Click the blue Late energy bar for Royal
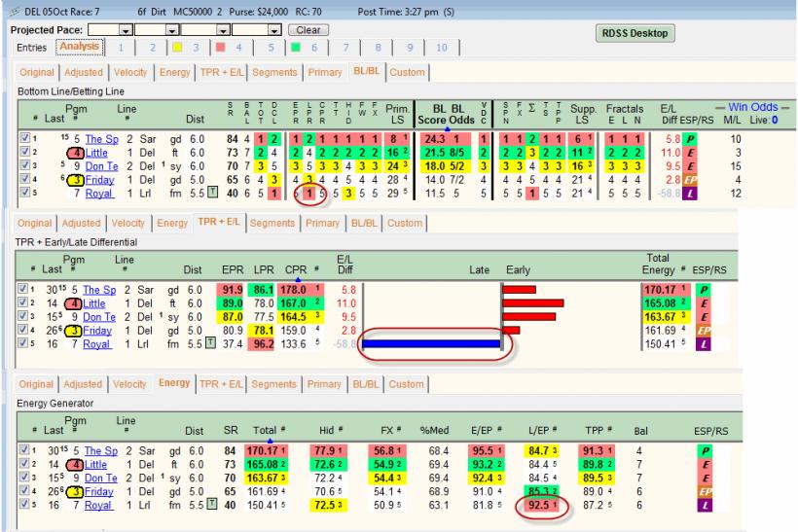The image size is (798, 532). (x=431, y=344)
